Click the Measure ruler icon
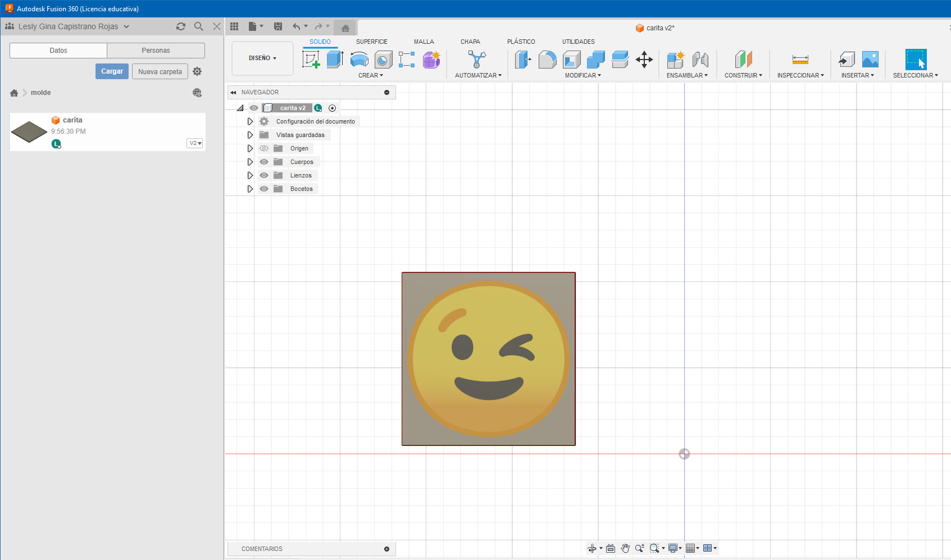Image resolution: width=951 pixels, height=560 pixels. coord(800,60)
